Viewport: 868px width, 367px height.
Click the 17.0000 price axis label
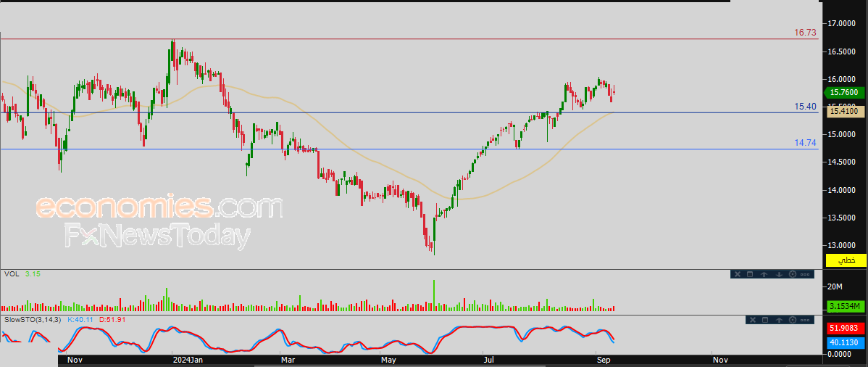(x=843, y=23)
